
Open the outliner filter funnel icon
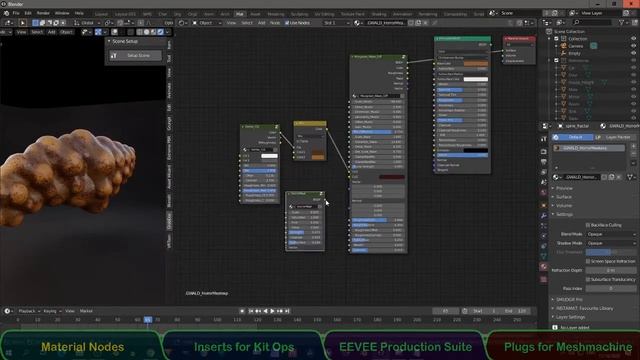click(x=622, y=23)
